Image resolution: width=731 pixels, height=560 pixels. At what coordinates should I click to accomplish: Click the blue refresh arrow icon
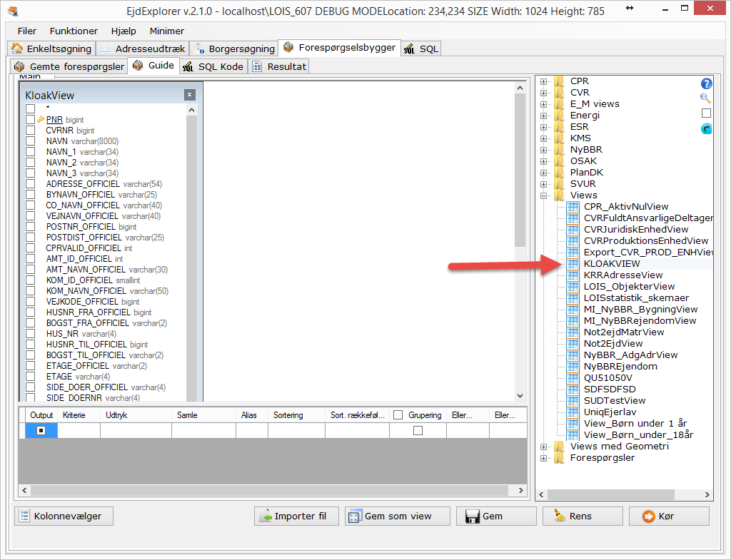click(707, 128)
